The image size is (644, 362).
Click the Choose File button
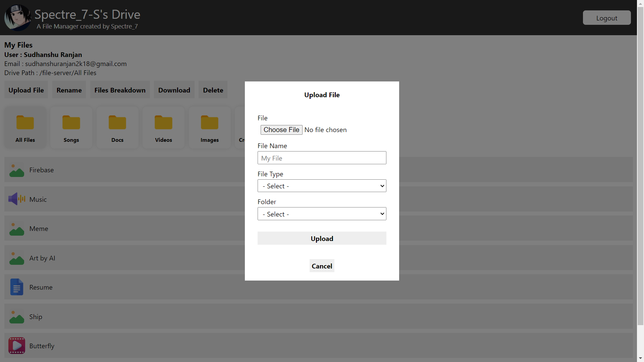click(281, 130)
